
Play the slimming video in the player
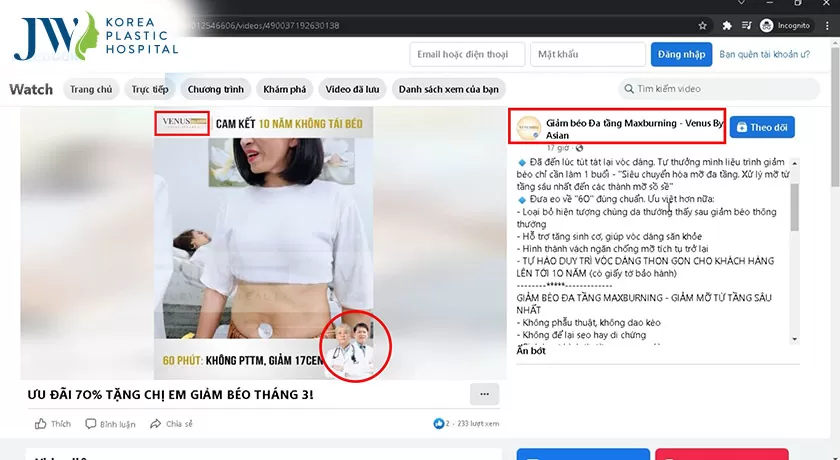pyautogui.click(x=264, y=243)
